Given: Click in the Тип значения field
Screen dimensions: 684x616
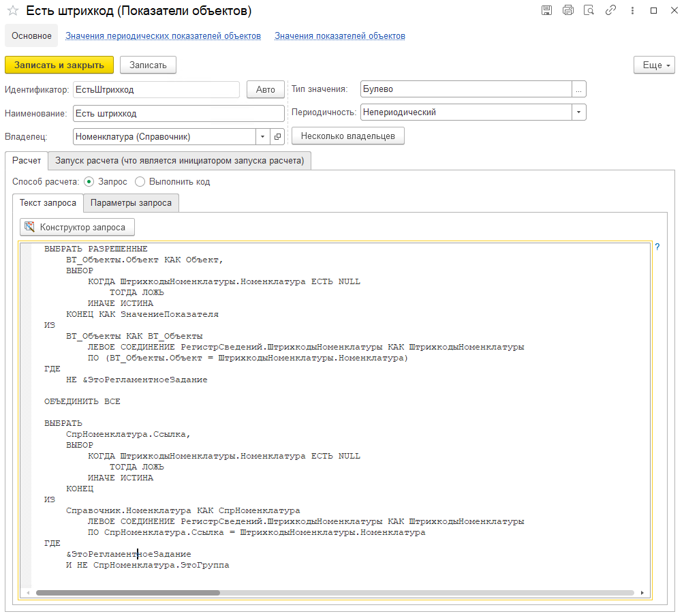Looking at the screenshot, I should point(466,89).
